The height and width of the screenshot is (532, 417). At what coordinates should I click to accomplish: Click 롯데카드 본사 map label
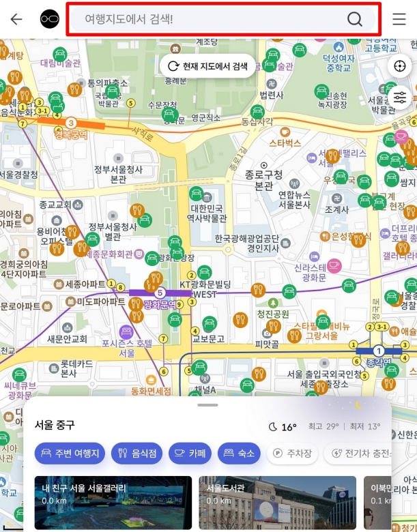[x=76, y=368]
